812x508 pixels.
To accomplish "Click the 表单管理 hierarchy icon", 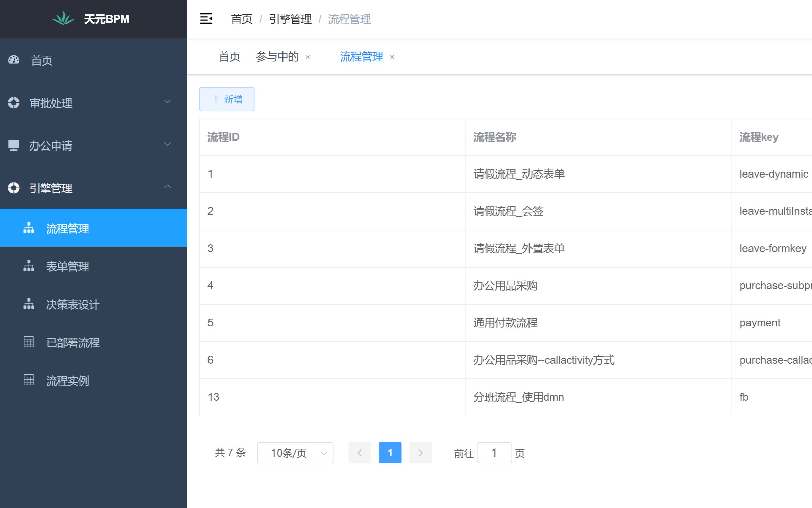I will click(x=29, y=266).
